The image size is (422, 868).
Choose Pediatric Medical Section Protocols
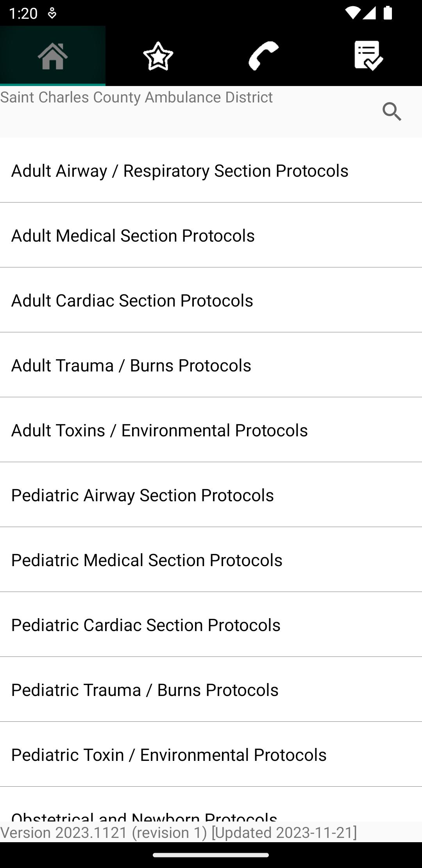click(211, 560)
